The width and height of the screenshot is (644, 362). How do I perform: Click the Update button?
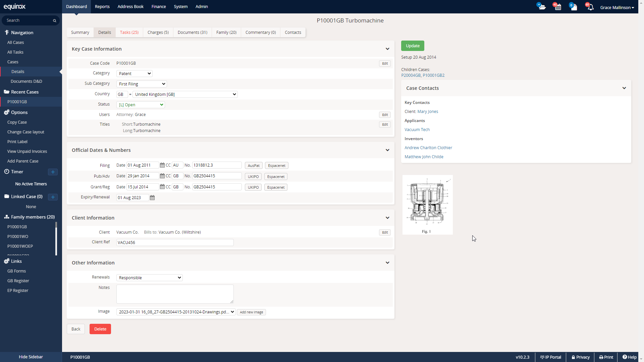click(412, 46)
